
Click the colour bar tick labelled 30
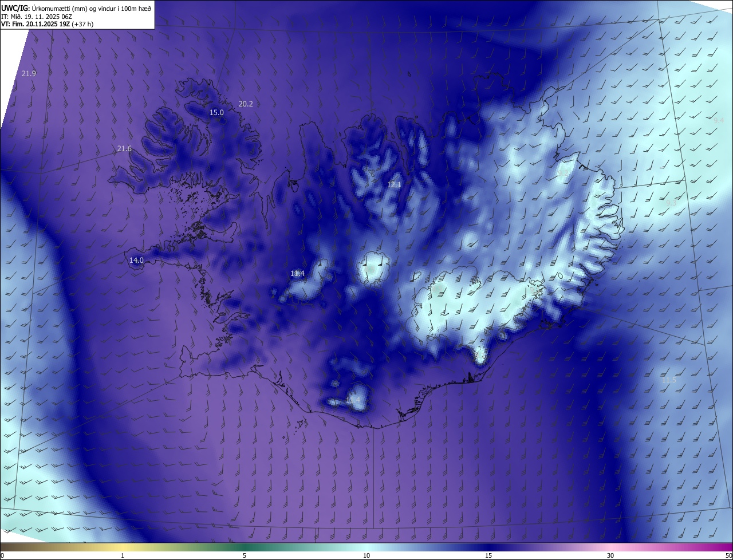pyautogui.click(x=610, y=555)
